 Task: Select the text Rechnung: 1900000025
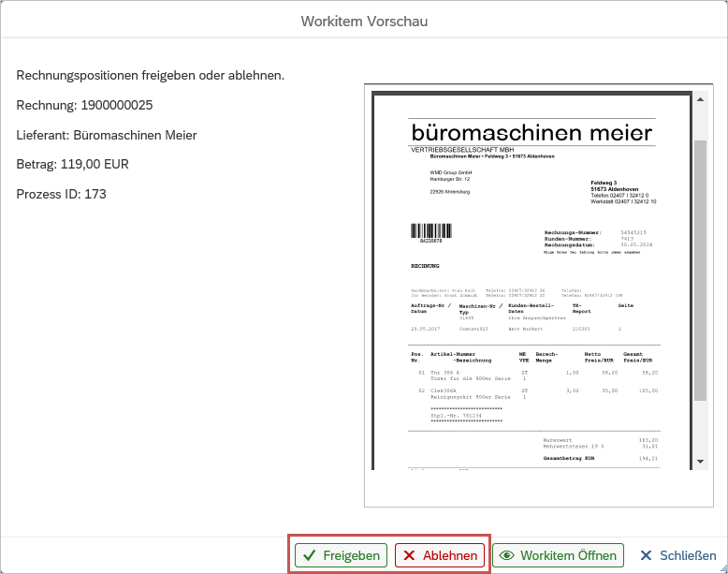84,105
